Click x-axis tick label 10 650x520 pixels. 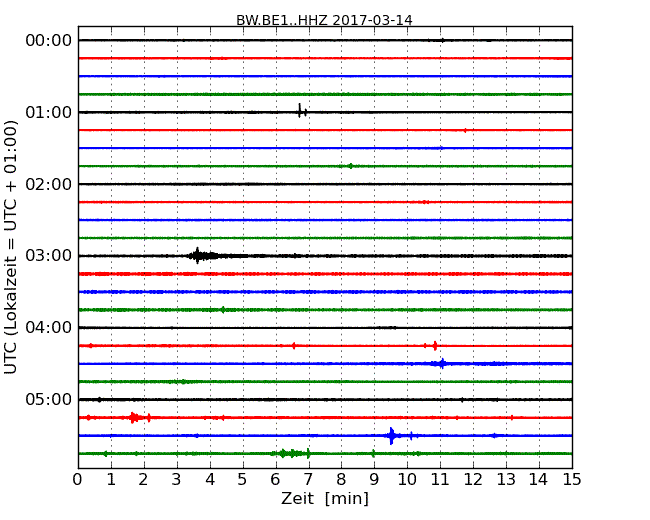pos(407,480)
